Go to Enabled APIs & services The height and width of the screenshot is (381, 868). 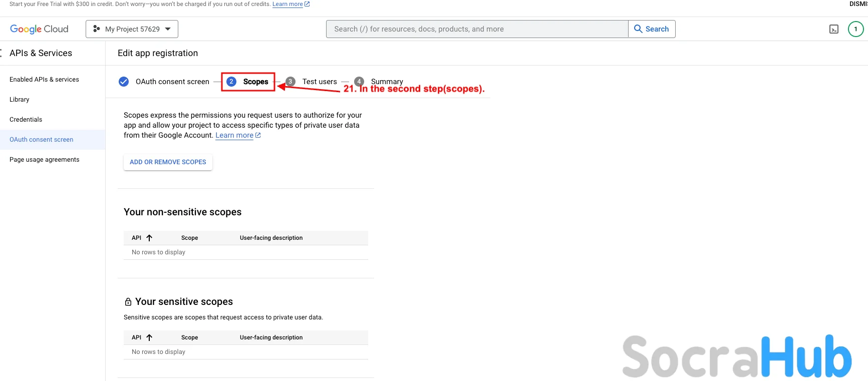pos(44,80)
